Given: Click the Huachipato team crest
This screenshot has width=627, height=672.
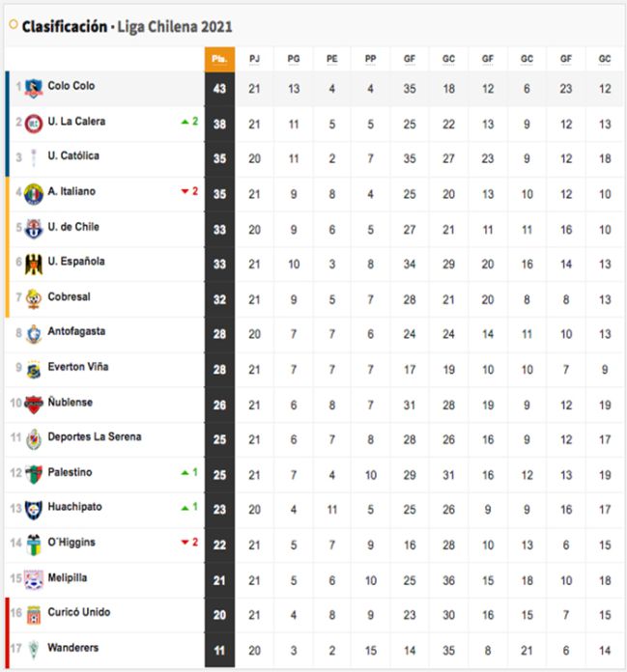Looking at the screenshot, I should pos(34,510).
